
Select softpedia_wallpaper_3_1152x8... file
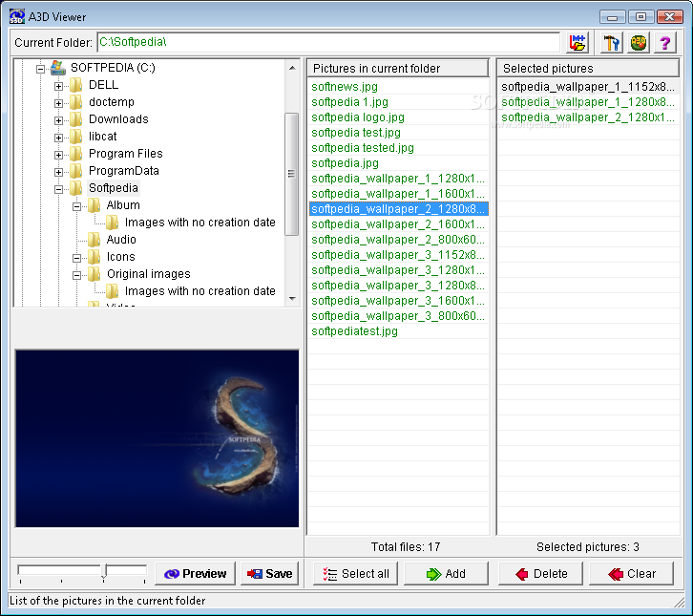click(399, 255)
